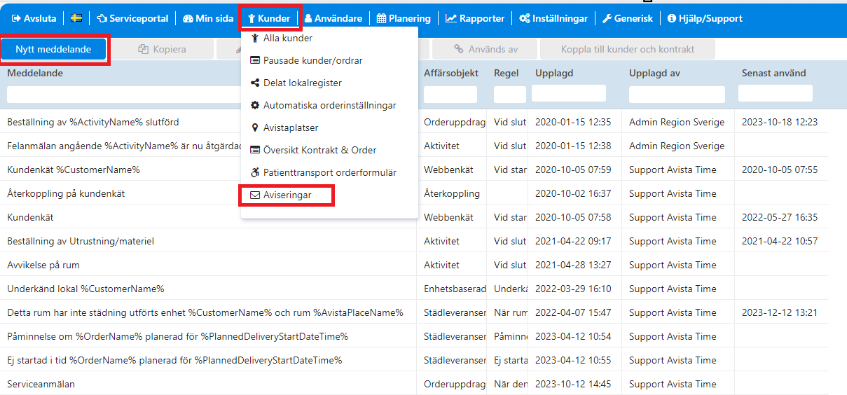
Task: Sort by the Senast använd column header
Action: [774, 73]
